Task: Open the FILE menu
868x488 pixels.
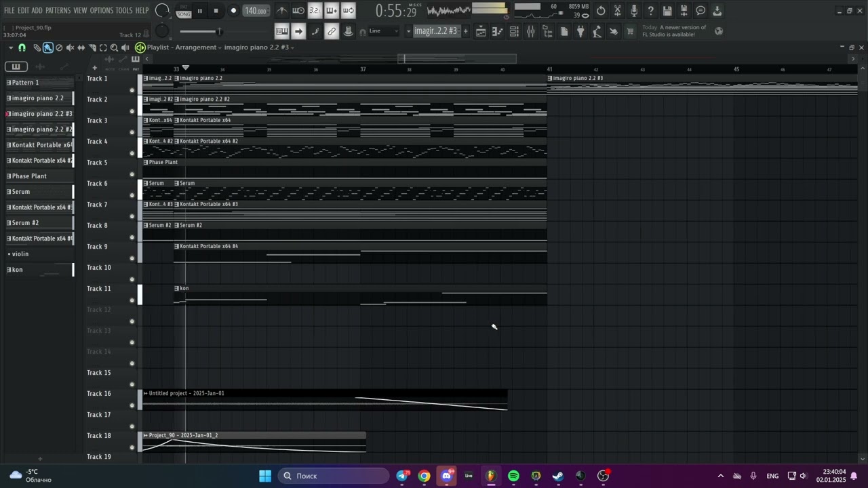Action: [9, 10]
